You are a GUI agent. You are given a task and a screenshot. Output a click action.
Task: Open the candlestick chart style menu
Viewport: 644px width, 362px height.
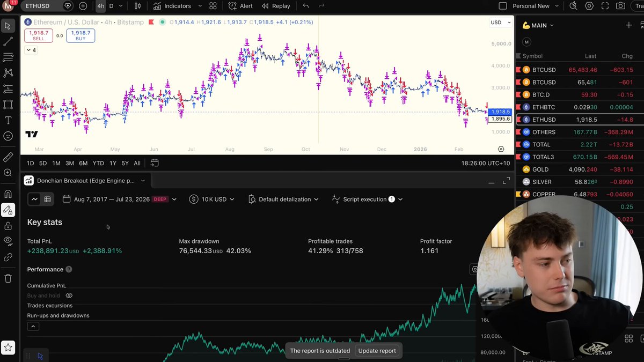[137, 6]
